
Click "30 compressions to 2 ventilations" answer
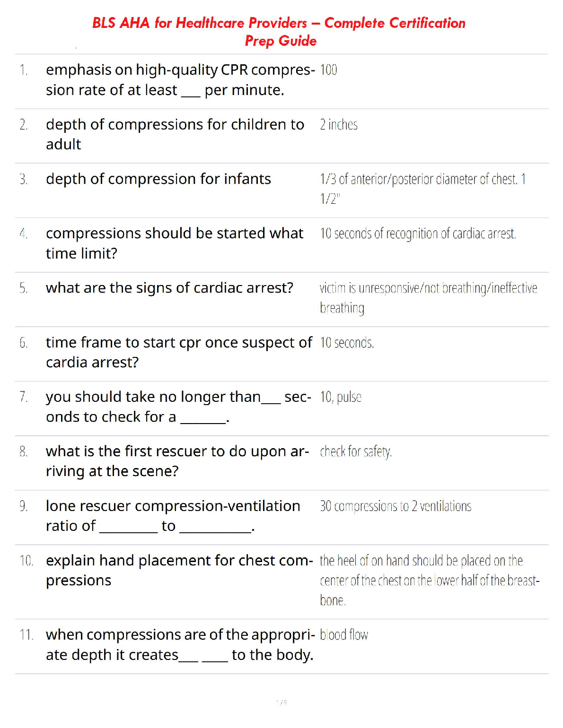tap(396, 506)
